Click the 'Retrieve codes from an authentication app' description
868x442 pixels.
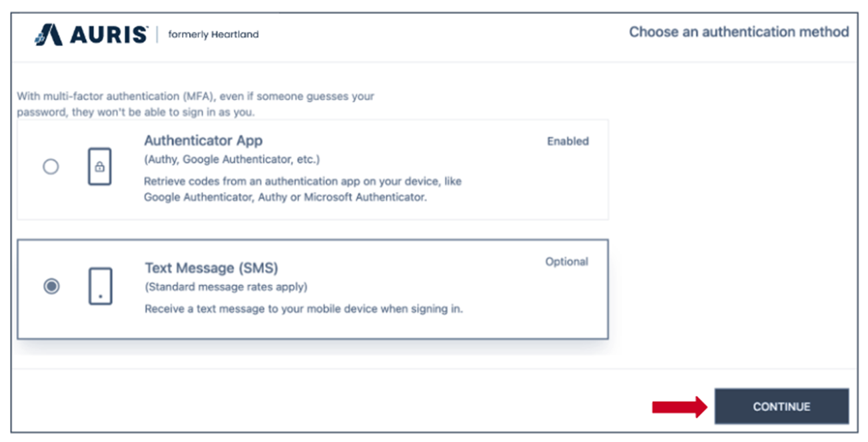[302, 189]
